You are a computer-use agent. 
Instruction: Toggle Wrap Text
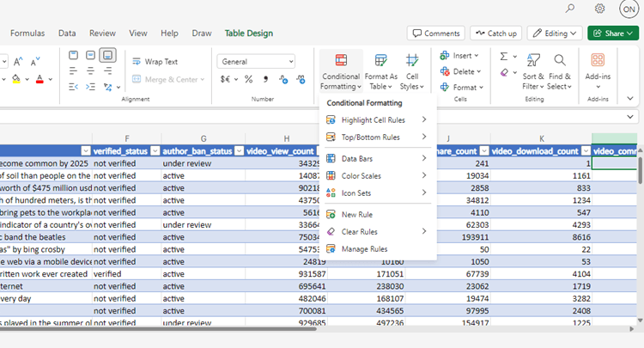click(155, 62)
